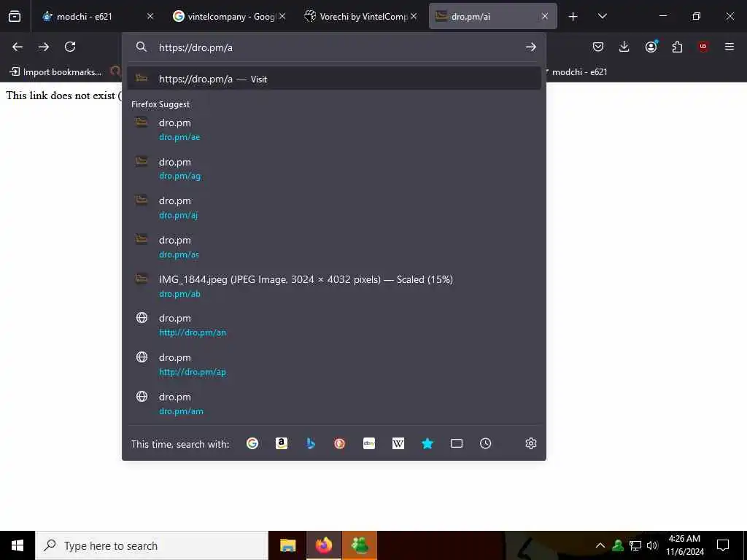
Task: Search this time with eBay
Action: [x=369, y=444]
